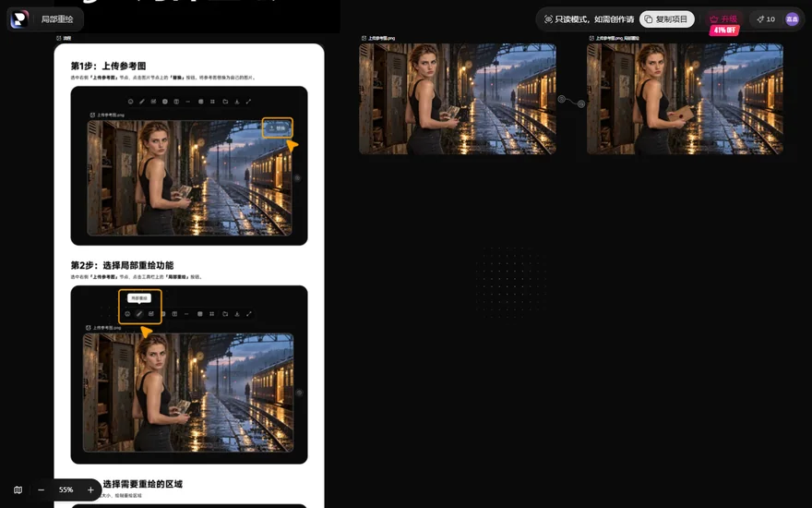Click the input connector on the 局部重绘 result node
This screenshot has width=812, height=508.
click(x=581, y=104)
